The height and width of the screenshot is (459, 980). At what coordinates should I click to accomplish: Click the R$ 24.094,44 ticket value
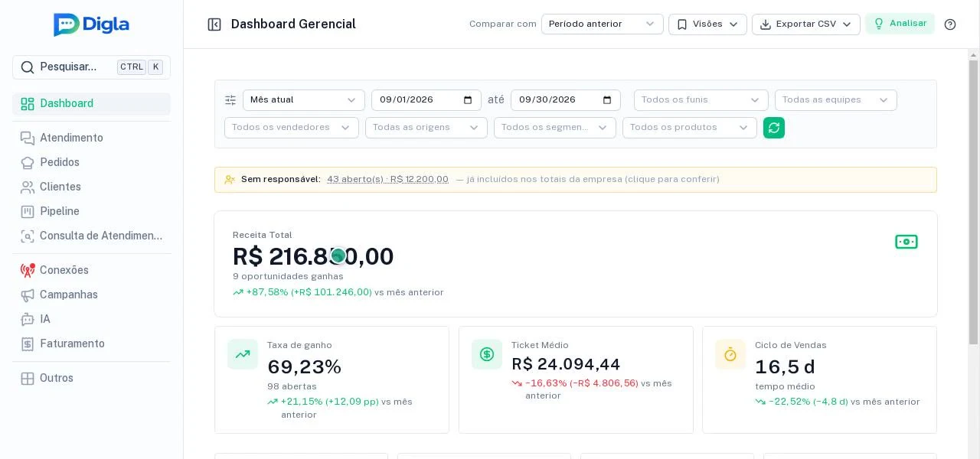point(566,364)
